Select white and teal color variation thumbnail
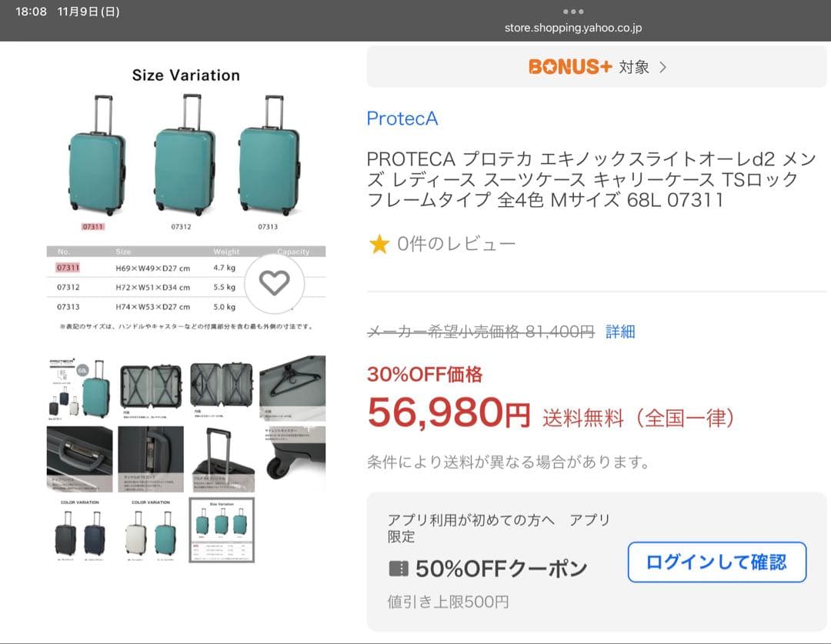 pyautogui.click(x=151, y=530)
